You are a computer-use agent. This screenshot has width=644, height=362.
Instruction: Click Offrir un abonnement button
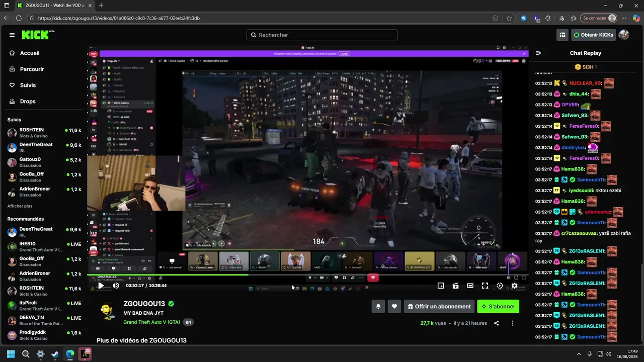[439, 306]
